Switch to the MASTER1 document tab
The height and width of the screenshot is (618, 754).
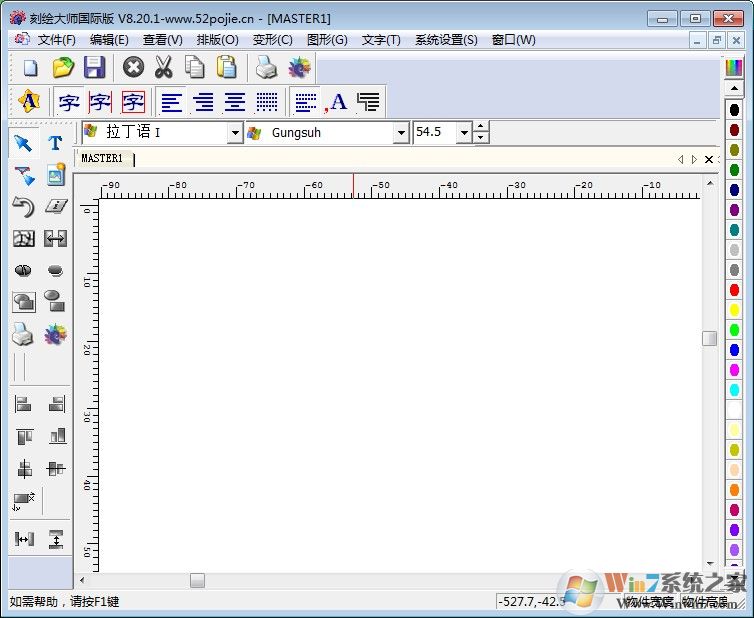(102, 159)
